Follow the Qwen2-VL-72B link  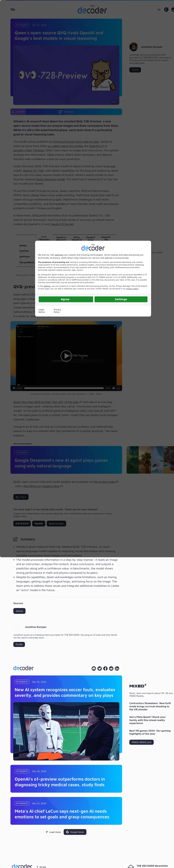pos(33,171)
